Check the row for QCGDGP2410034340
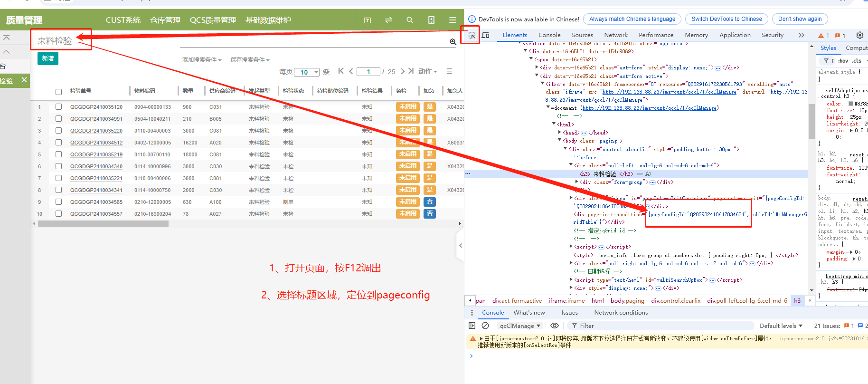The height and width of the screenshot is (384, 868). point(58,166)
